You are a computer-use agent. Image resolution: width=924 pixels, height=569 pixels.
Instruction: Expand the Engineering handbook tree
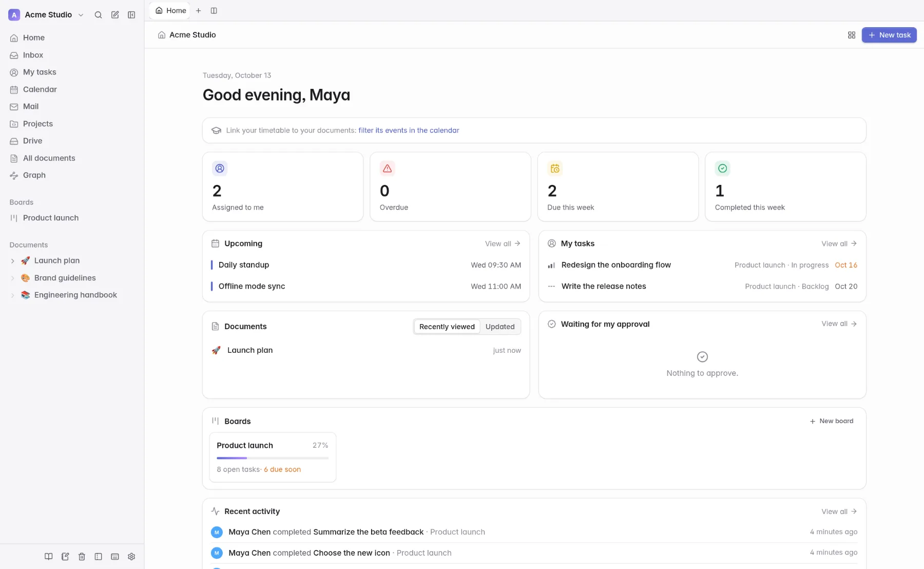(13, 295)
